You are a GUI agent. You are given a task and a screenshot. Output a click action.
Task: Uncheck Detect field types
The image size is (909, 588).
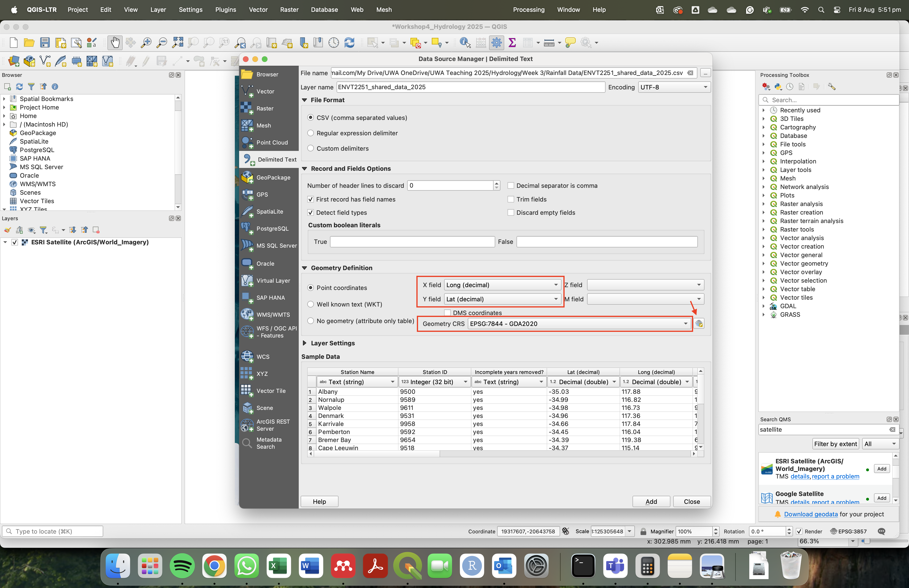pos(311,213)
